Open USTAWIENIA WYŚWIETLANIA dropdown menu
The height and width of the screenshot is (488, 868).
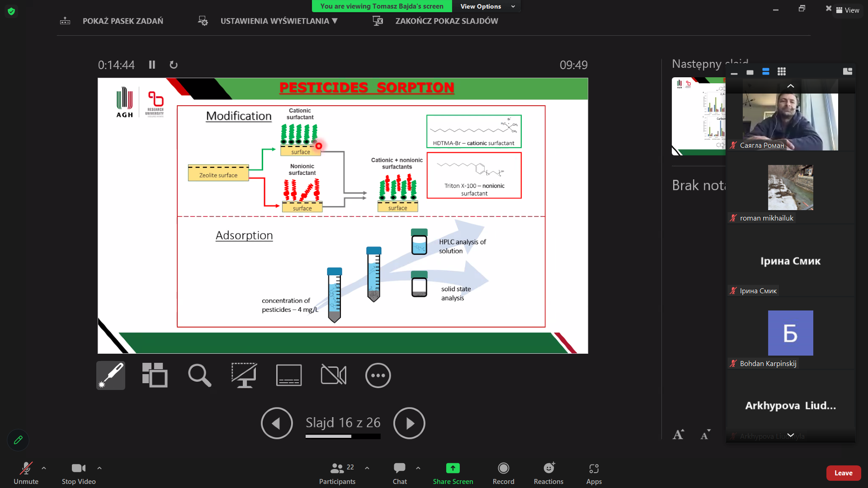click(x=278, y=21)
